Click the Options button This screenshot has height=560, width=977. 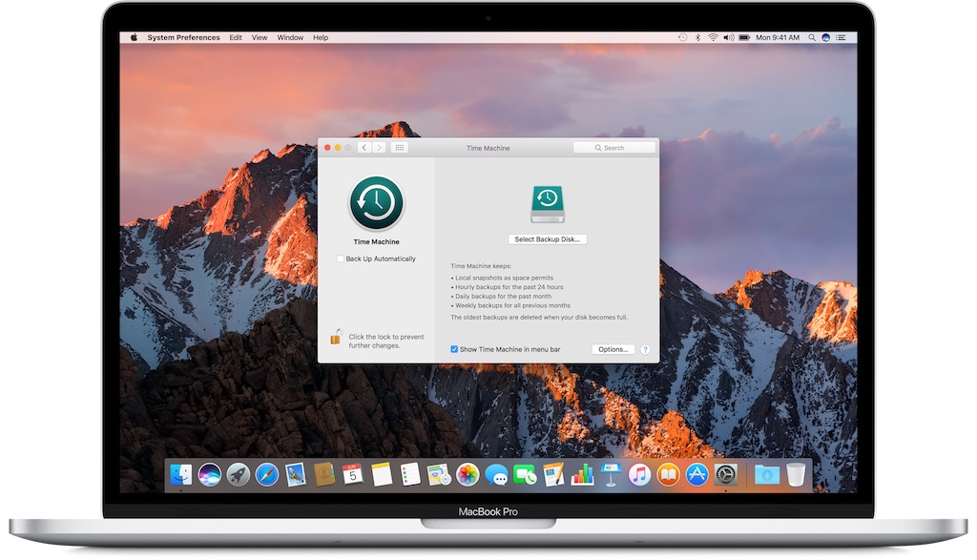point(613,349)
